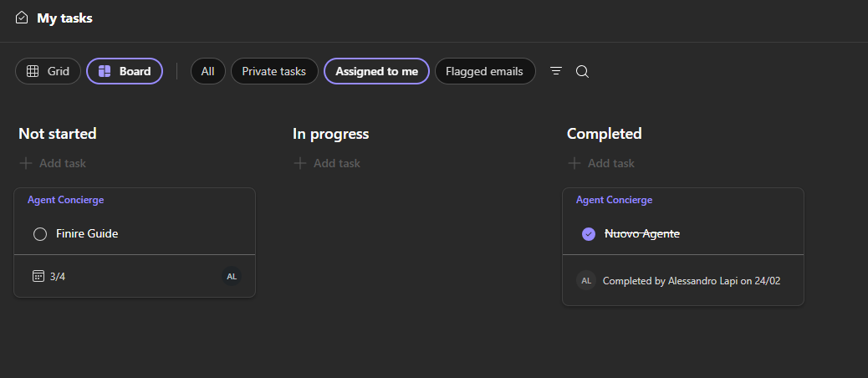
Task: Open the Finire Guide task title
Action: click(x=87, y=234)
